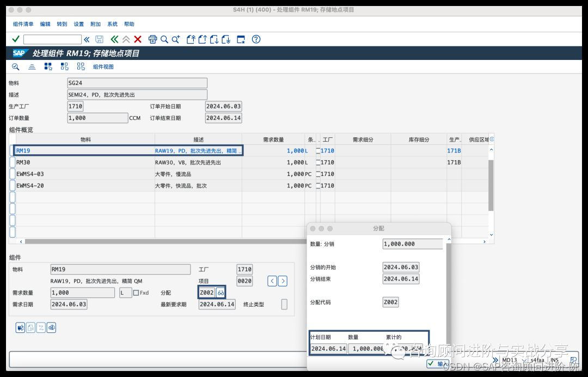Click the component table vertical scrollbar thumb
Viewport: 588px width, 377px height.
coord(491,185)
